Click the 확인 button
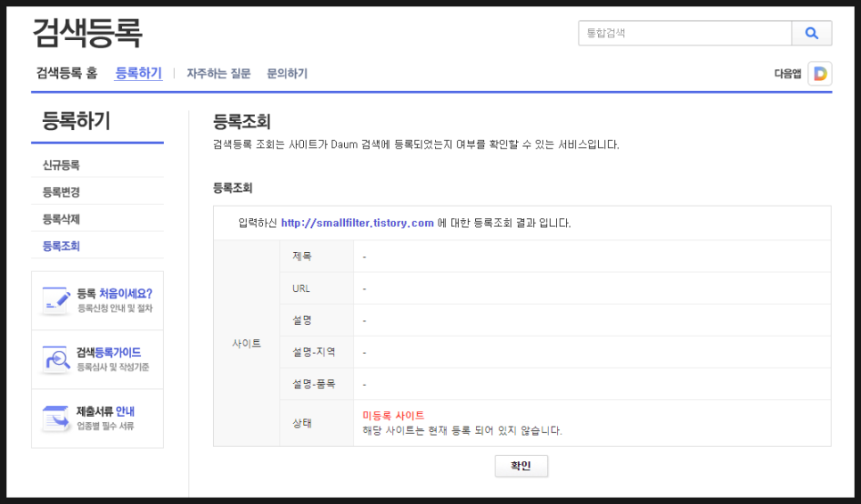 521,467
